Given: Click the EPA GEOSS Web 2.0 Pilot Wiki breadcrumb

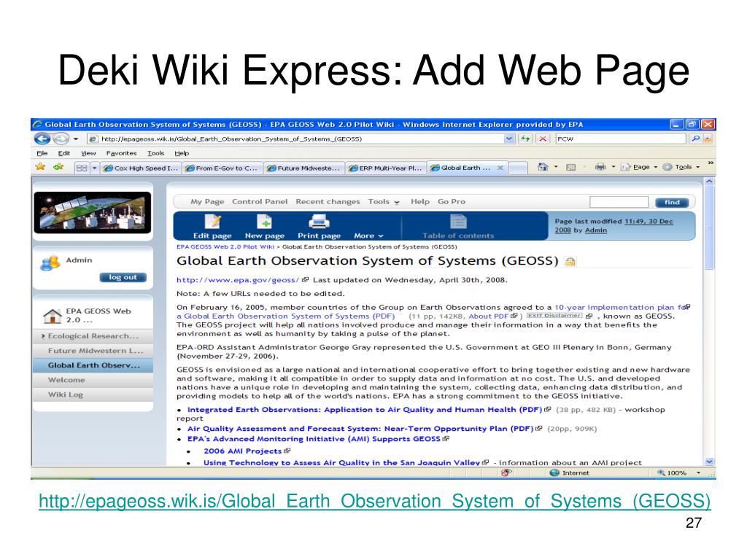Looking at the screenshot, I should coord(225,246).
